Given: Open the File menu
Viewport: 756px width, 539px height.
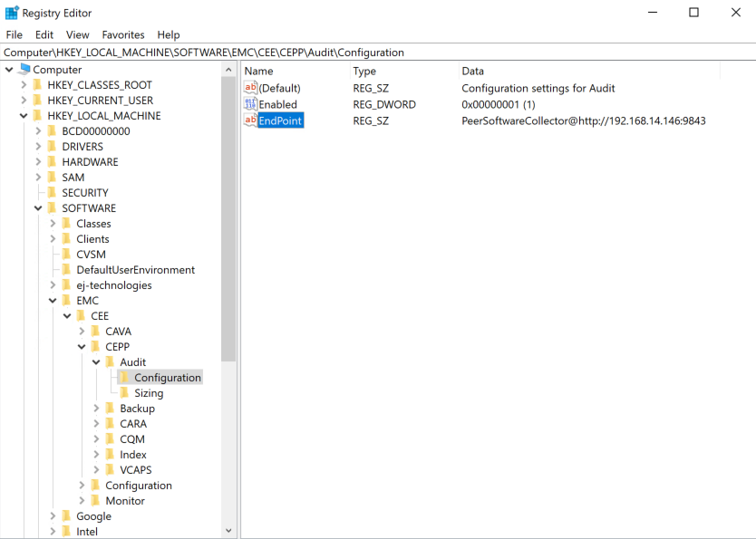Looking at the screenshot, I should click(15, 34).
